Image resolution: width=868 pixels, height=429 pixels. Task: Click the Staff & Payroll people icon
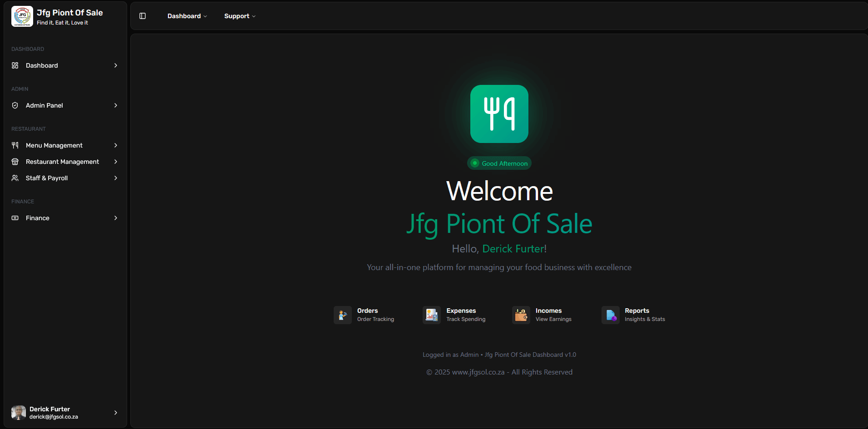click(15, 178)
